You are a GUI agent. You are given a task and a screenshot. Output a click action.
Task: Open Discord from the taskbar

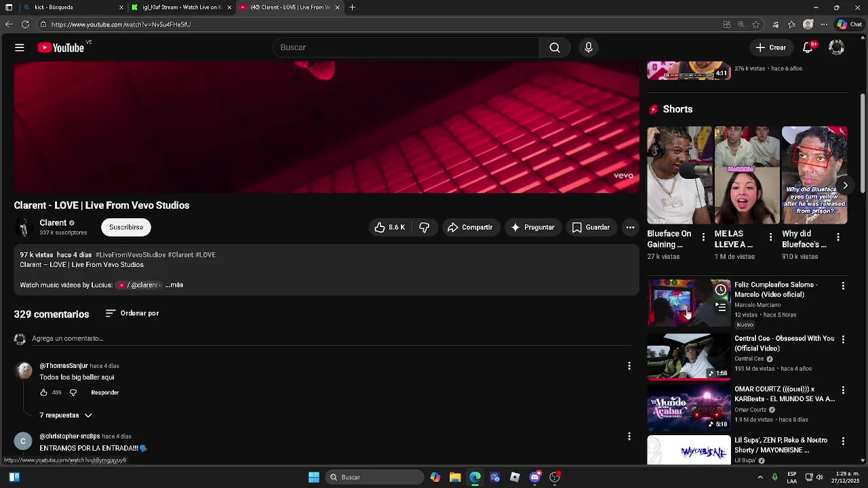[x=535, y=477]
